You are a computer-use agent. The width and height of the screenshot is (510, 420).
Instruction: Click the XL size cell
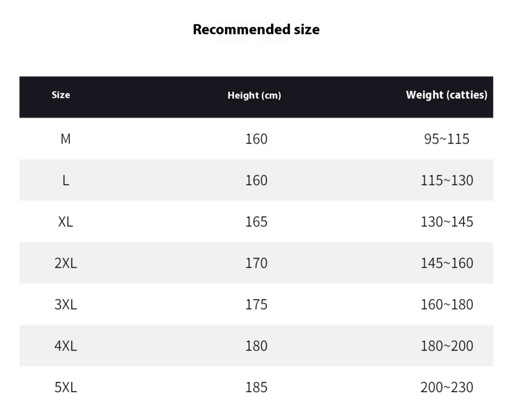pyautogui.click(x=66, y=221)
